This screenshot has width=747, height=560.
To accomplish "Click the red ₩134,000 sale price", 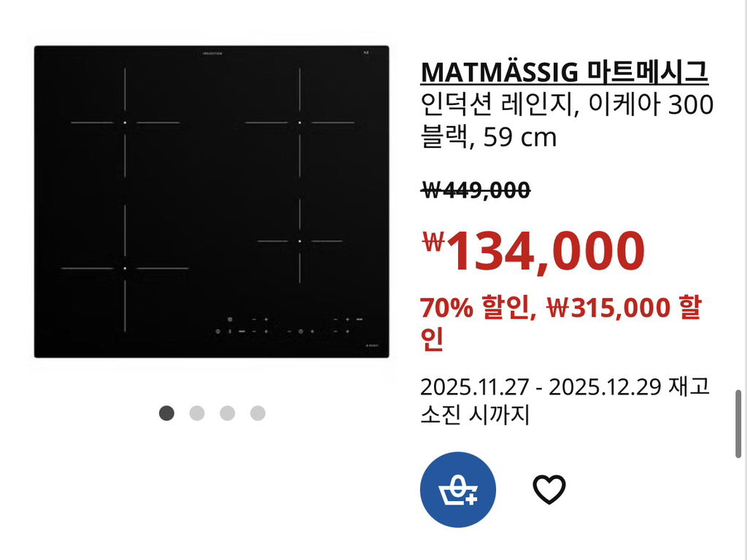I will (x=534, y=251).
